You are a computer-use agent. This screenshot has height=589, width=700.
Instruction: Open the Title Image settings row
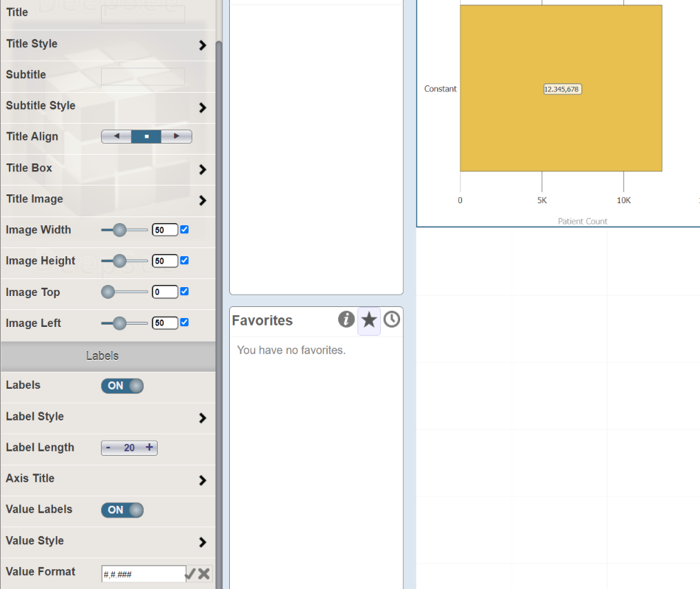pos(108,200)
